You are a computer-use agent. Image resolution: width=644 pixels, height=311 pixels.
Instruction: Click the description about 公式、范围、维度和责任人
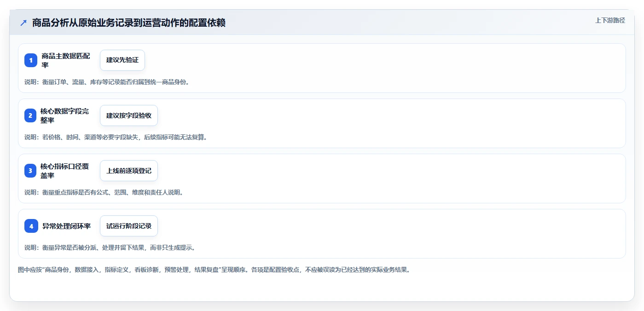[x=104, y=192]
